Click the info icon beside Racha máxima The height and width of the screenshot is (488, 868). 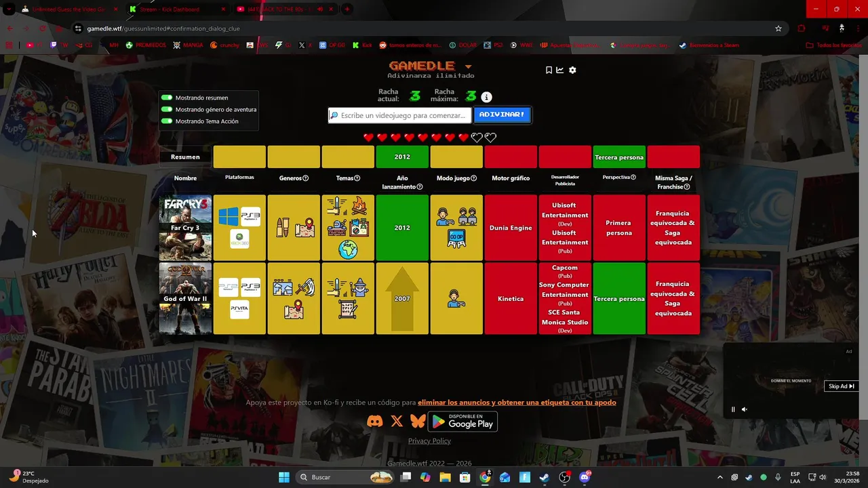pos(486,97)
